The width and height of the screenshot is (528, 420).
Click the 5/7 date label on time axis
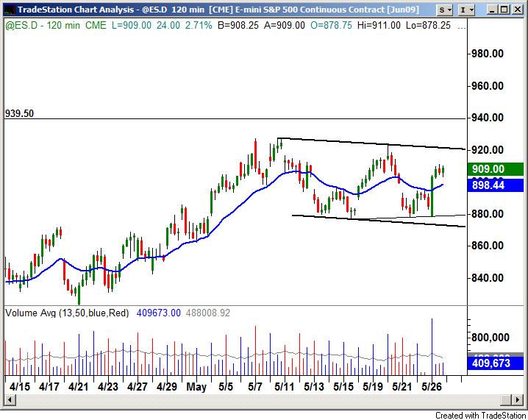coord(255,387)
